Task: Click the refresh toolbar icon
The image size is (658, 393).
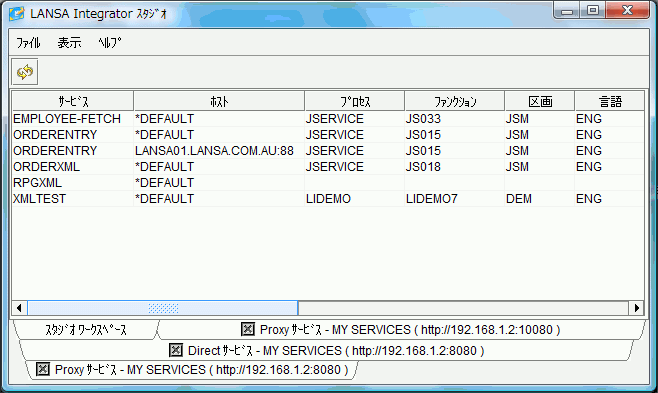Action: click(x=25, y=72)
